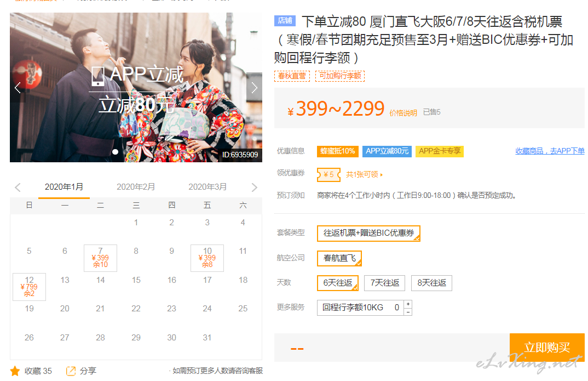
Task: Show previous product photo with left arrow
Action: (18, 88)
